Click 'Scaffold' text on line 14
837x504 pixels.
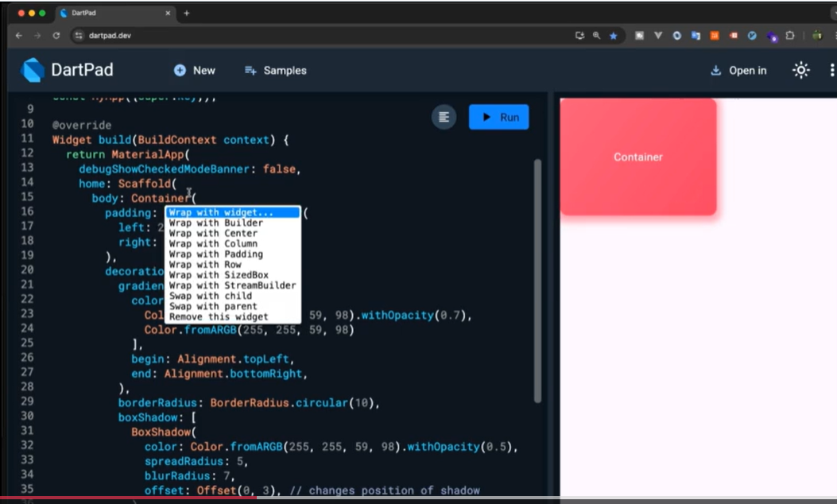coord(144,183)
